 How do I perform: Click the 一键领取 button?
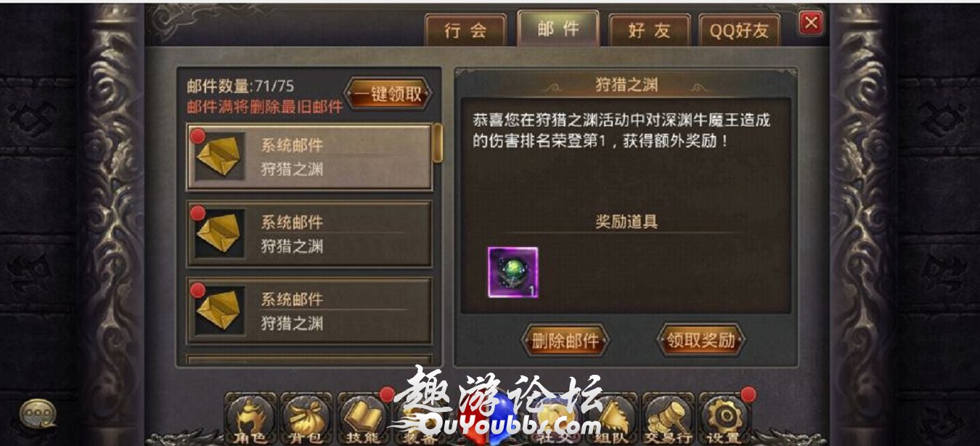pyautogui.click(x=388, y=94)
